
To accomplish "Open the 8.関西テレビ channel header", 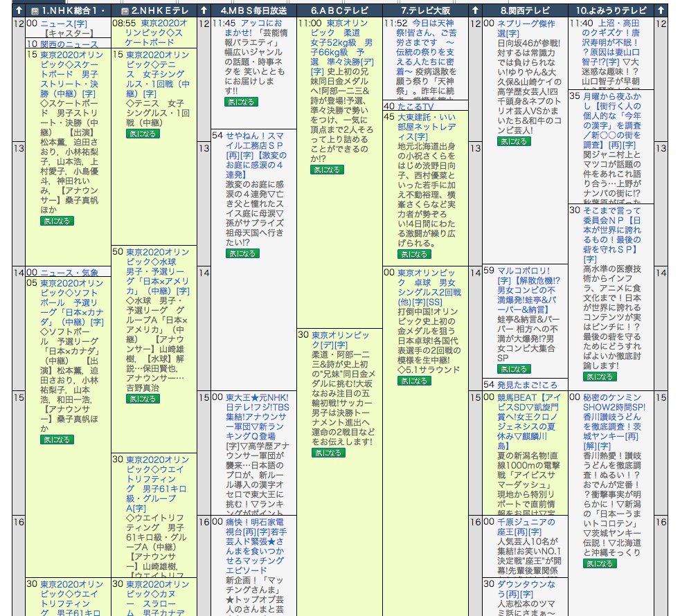I will [525, 10].
